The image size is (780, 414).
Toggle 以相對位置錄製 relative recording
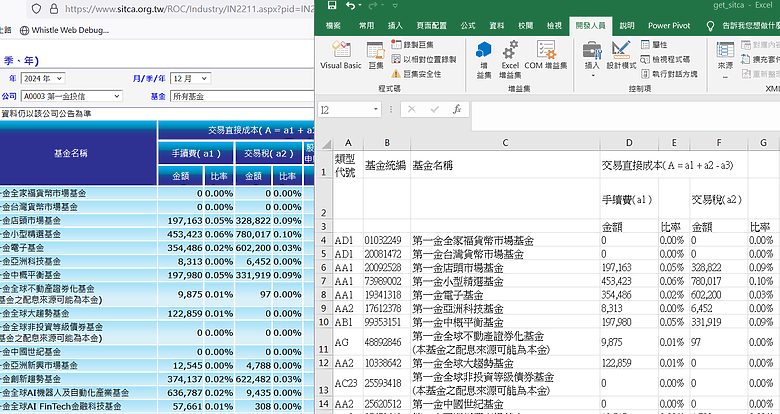[x=424, y=59]
